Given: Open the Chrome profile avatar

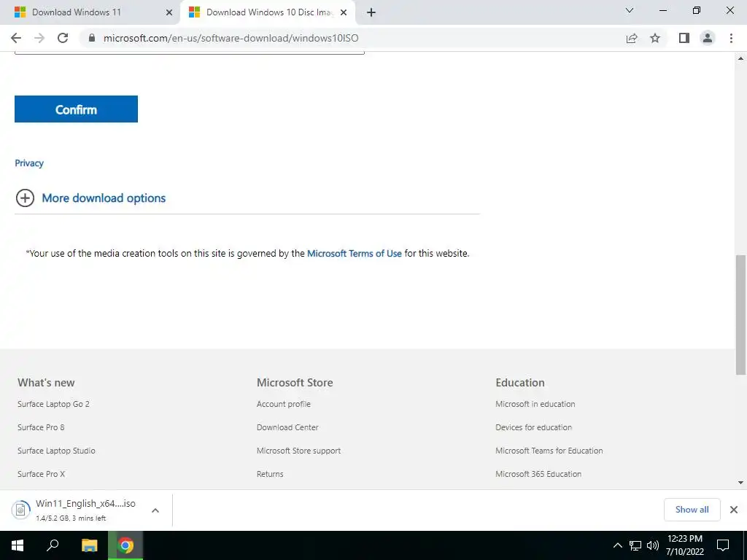Looking at the screenshot, I should pos(708,38).
